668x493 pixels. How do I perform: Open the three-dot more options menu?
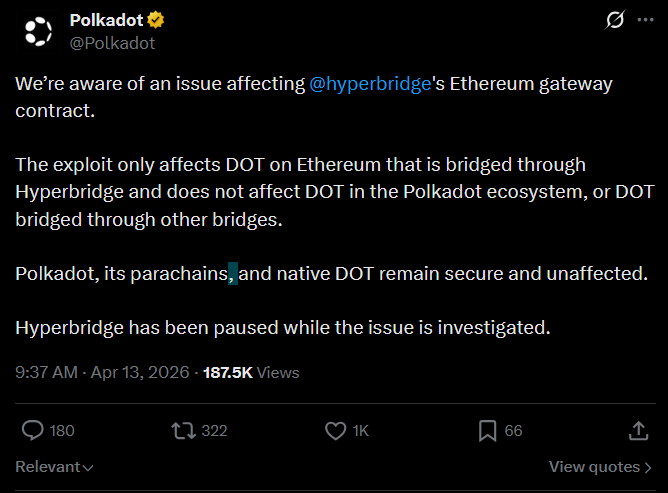[x=645, y=20]
